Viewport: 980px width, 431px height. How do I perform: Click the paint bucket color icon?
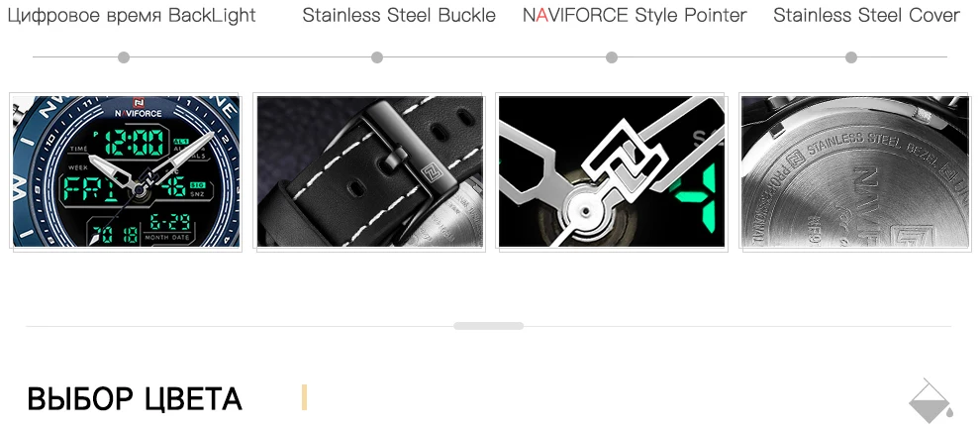tap(931, 401)
